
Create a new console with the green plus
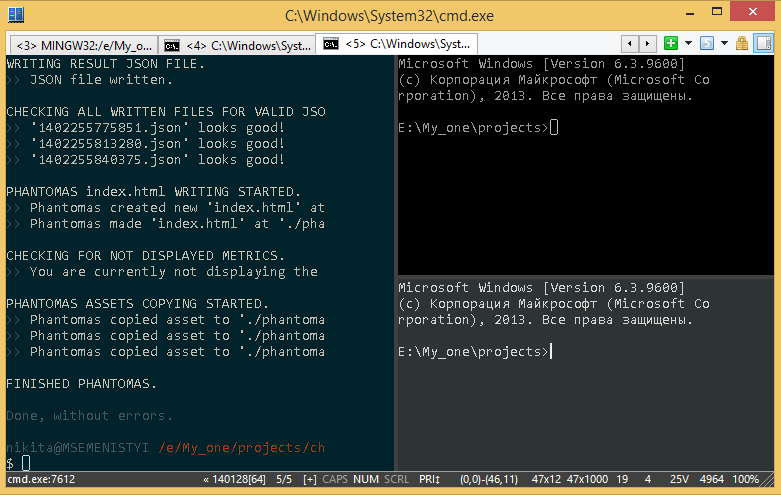671,43
